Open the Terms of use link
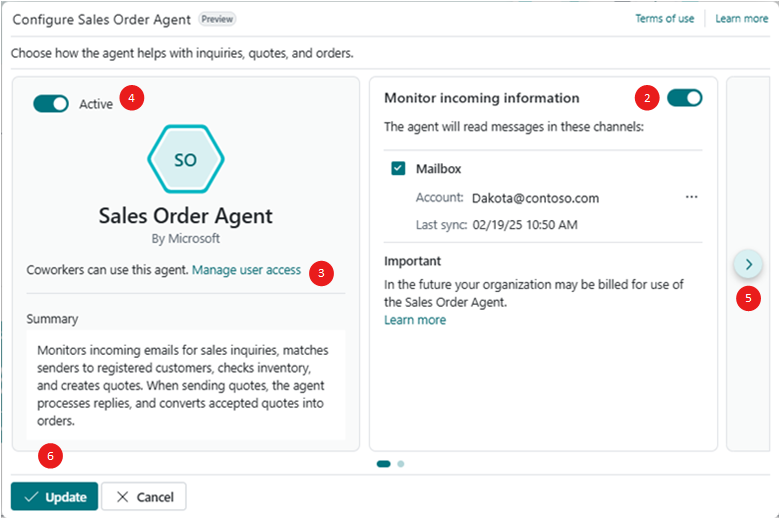780x519 pixels. coord(665,19)
